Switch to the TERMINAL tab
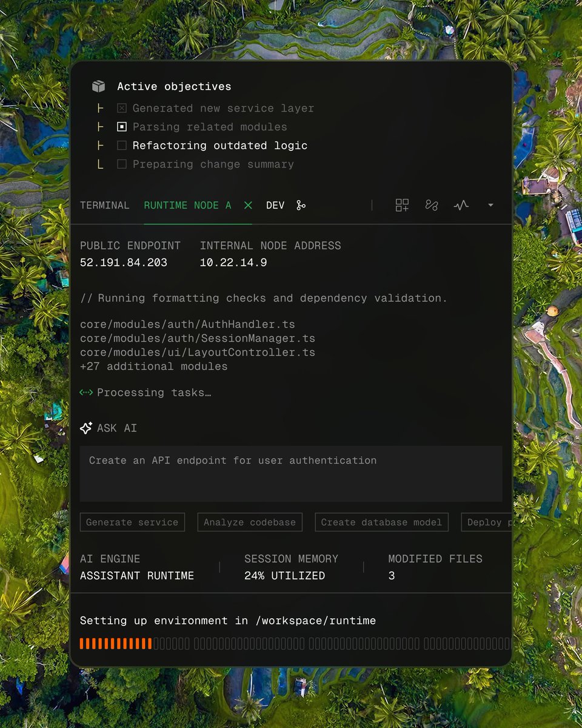 tap(105, 206)
